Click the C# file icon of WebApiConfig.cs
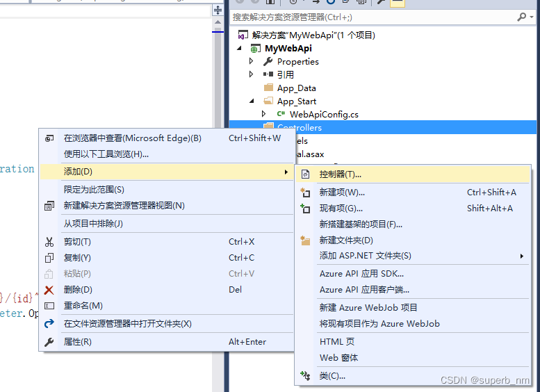This screenshot has height=392, width=540. pyautogui.click(x=281, y=114)
